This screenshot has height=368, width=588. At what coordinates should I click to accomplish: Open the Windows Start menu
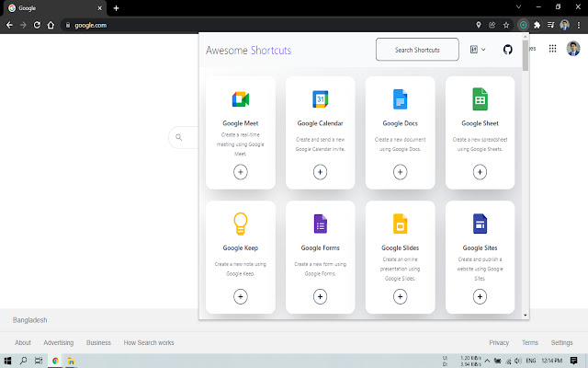click(7, 361)
